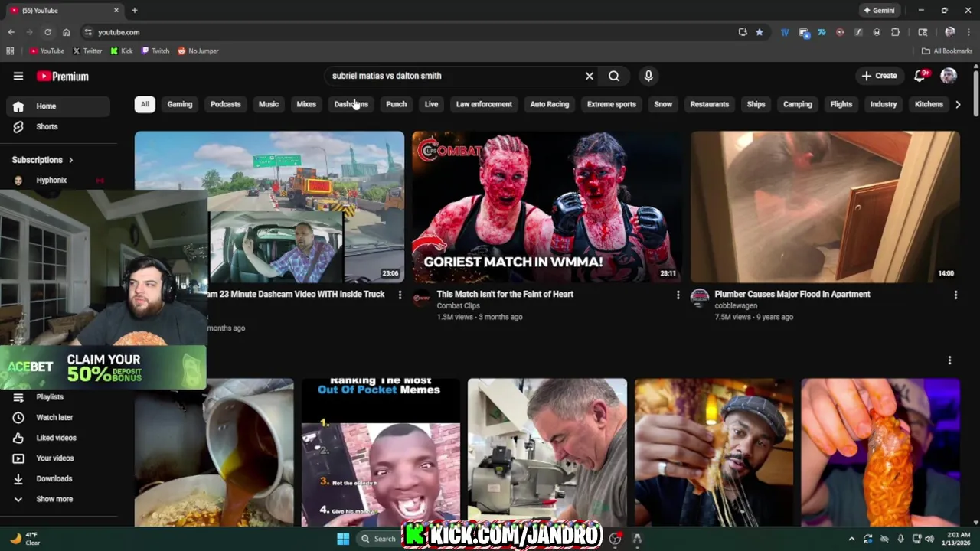Open Your videos in the sidebar
This screenshot has width=980, height=551.
58,458
